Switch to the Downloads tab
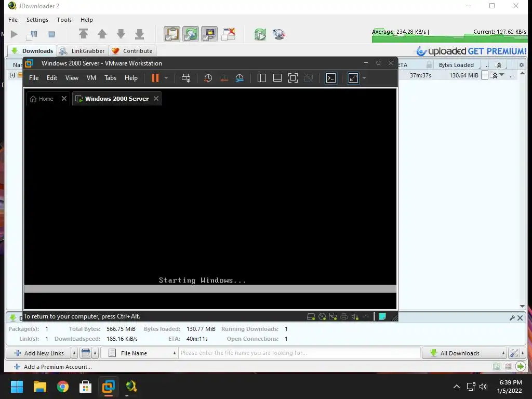This screenshot has width=532, height=399. (32, 51)
